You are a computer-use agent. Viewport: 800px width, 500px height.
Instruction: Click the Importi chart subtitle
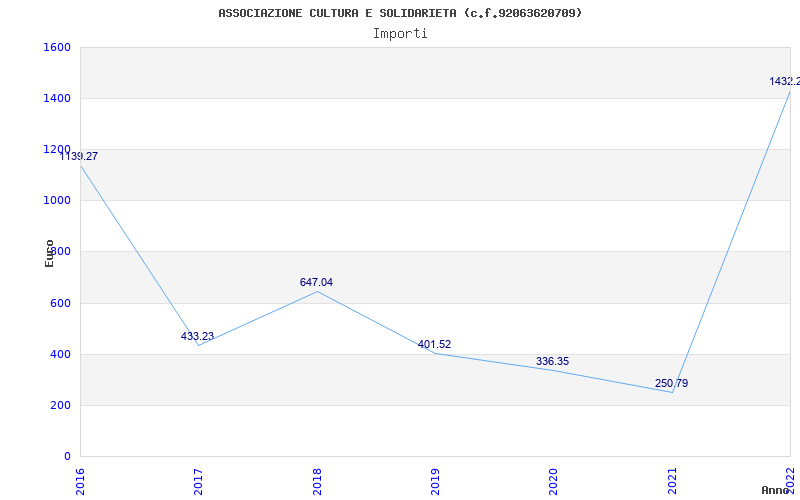click(400, 34)
